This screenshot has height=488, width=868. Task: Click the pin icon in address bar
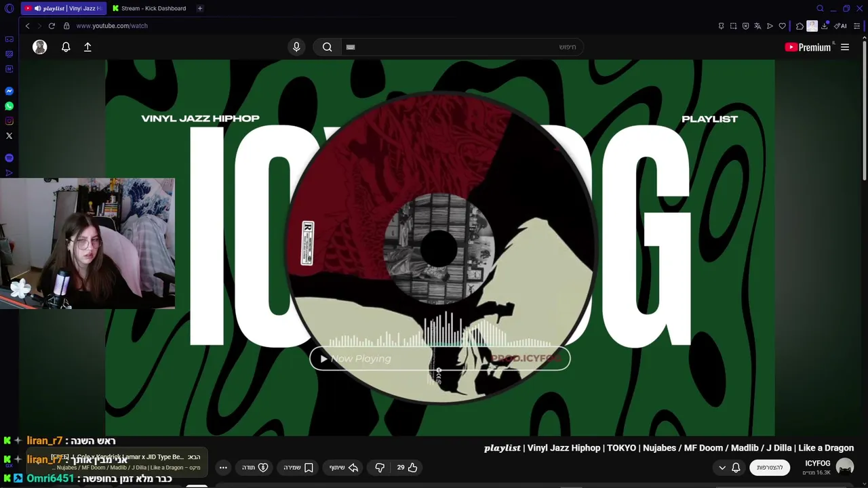tap(721, 26)
